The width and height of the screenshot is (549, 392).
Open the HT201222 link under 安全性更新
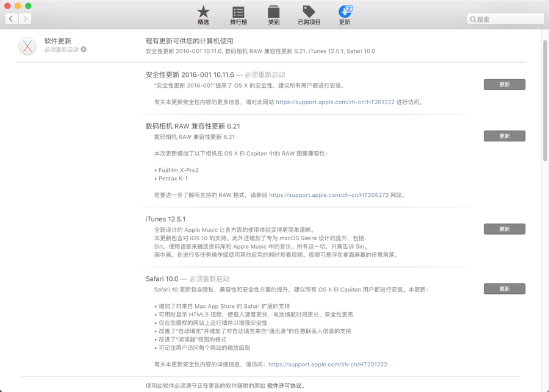335,102
